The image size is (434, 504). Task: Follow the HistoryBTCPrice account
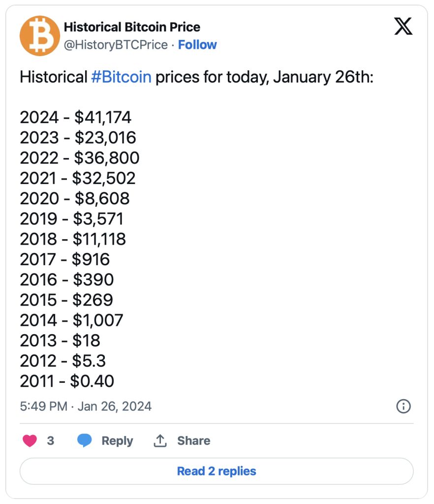[197, 45]
